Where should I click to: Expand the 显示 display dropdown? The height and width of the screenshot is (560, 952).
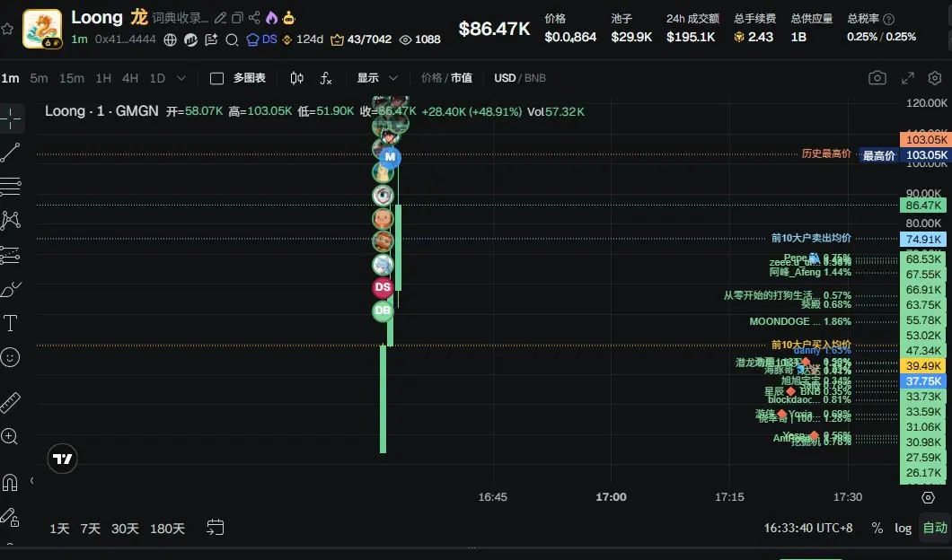[377, 78]
